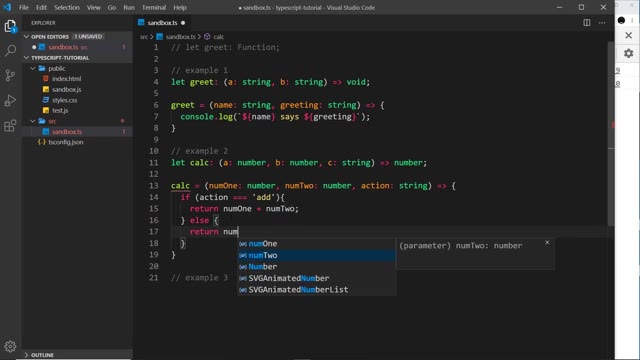
Task: Open the Run menu
Action: [129, 7]
